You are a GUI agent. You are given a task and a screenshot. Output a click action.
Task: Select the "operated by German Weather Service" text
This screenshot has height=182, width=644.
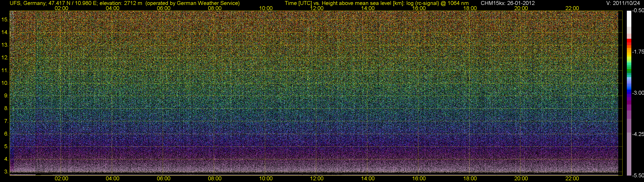193,3
